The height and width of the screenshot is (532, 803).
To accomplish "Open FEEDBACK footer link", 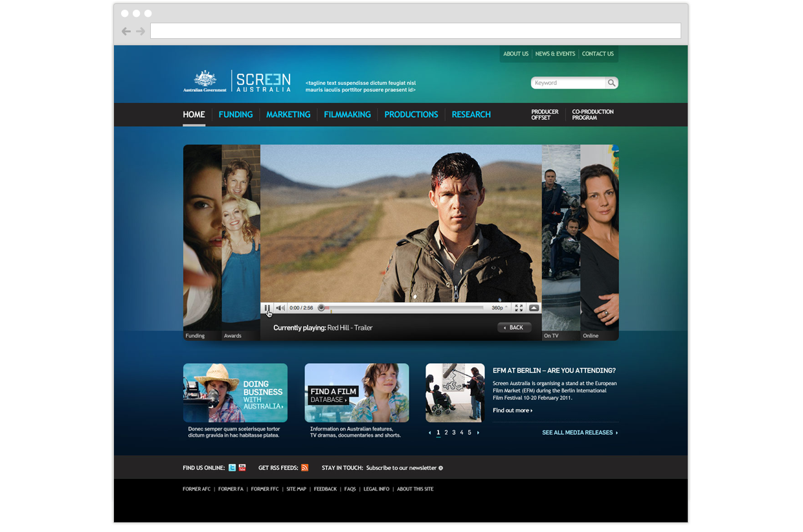I will (325, 489).
